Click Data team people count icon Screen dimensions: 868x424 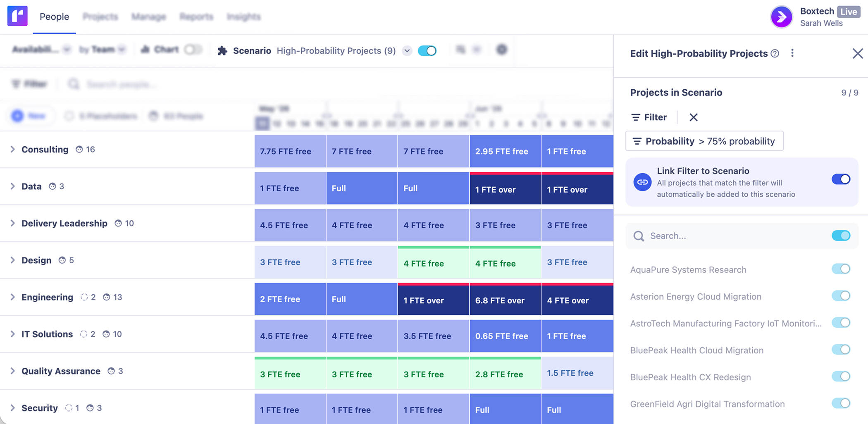[52, 186]
